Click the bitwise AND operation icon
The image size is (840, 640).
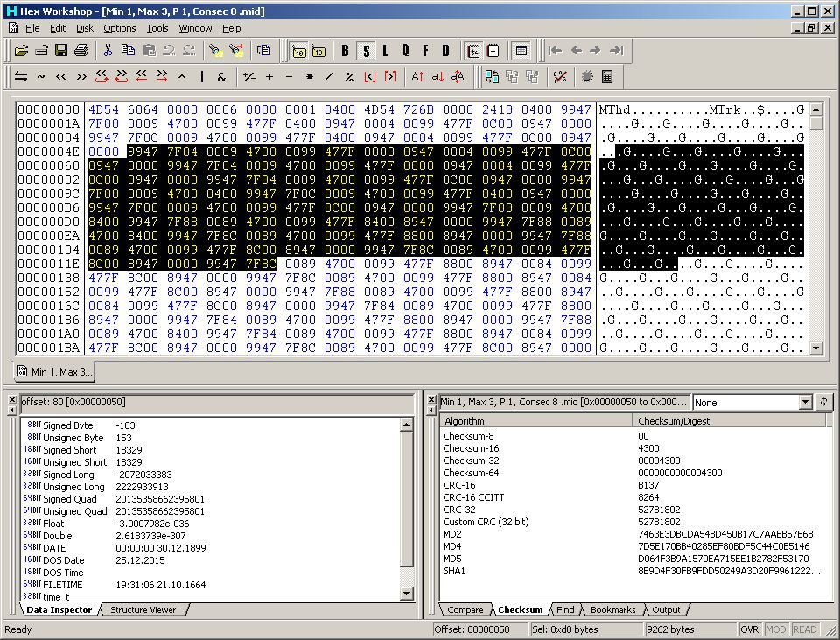coord(221,77)
